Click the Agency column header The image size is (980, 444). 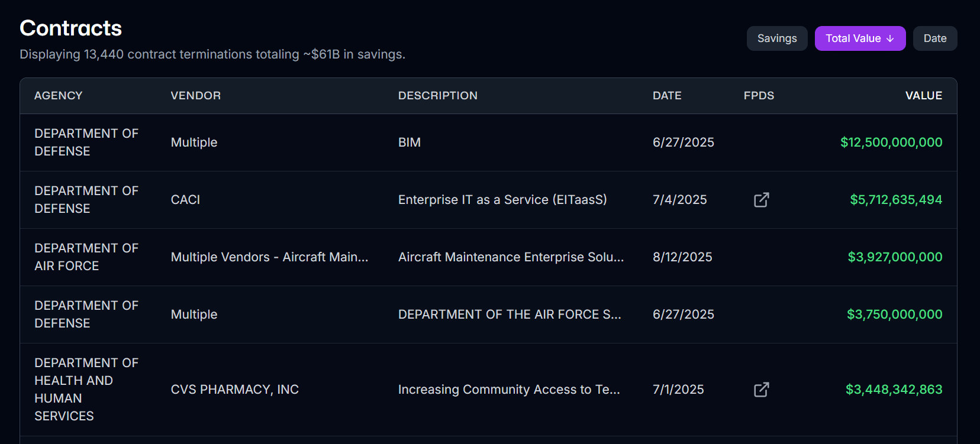point(59,96)
